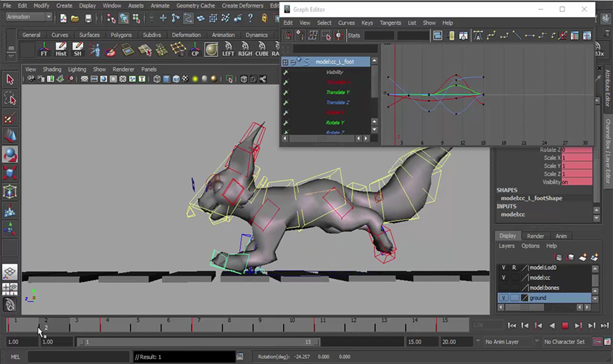This screenshot has height=364, width=613.
Task: Toggle the R render flag on model:Lod0
Action: [514, 268]
